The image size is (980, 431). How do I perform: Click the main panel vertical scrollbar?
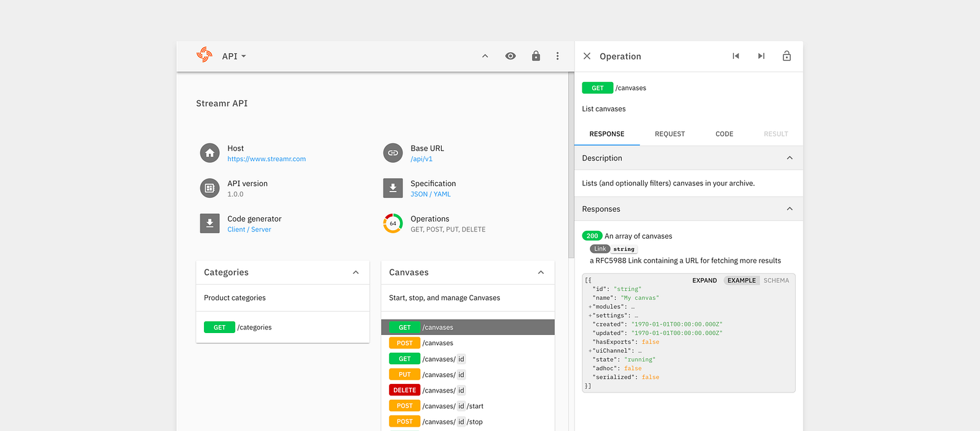point(571,165)
